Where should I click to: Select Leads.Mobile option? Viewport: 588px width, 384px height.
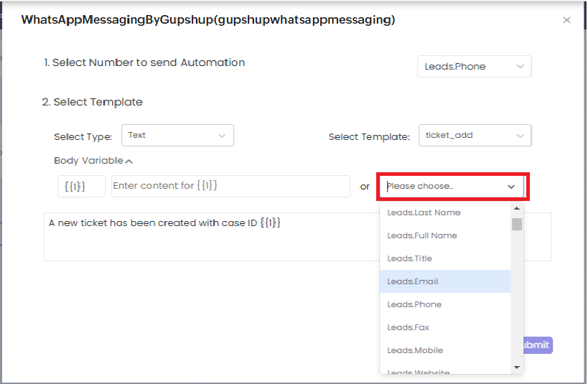[x=445, y=350]
